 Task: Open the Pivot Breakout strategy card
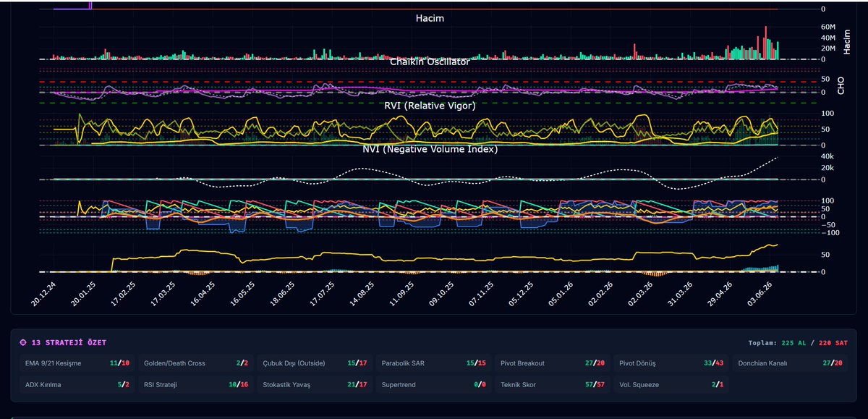[553, 363]
